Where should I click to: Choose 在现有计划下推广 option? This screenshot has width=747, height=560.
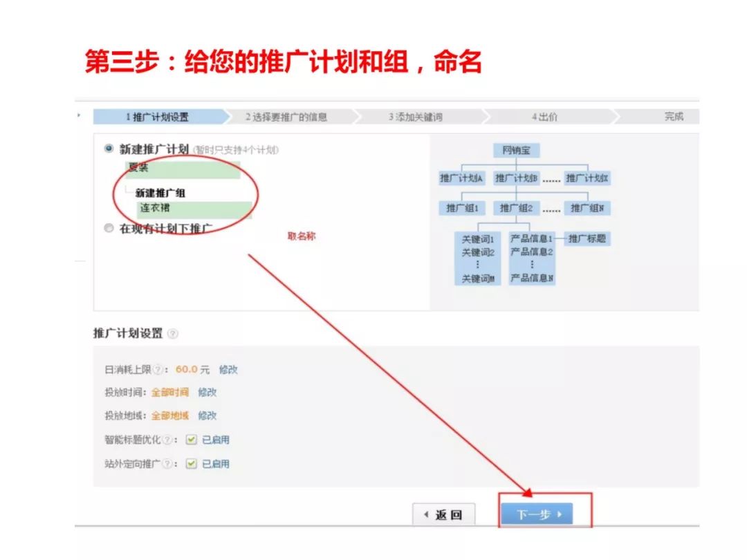pyautogui.click(x=108, y=226)
